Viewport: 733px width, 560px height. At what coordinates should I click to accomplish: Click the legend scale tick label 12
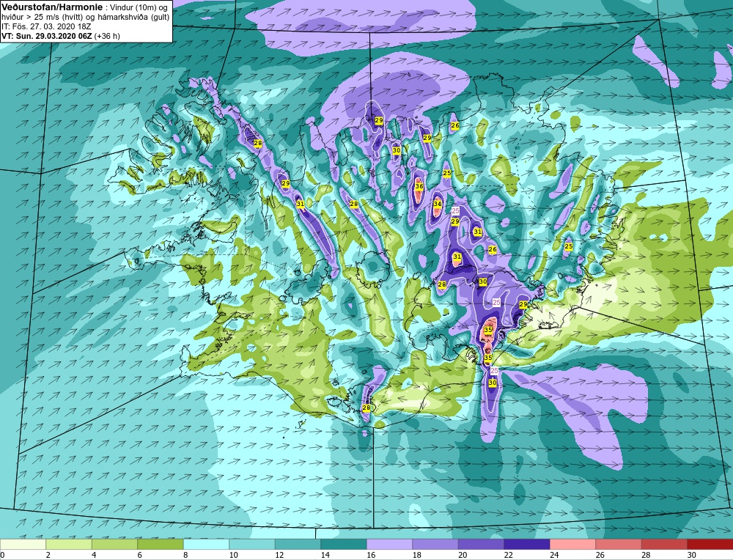tap(279, 555)
